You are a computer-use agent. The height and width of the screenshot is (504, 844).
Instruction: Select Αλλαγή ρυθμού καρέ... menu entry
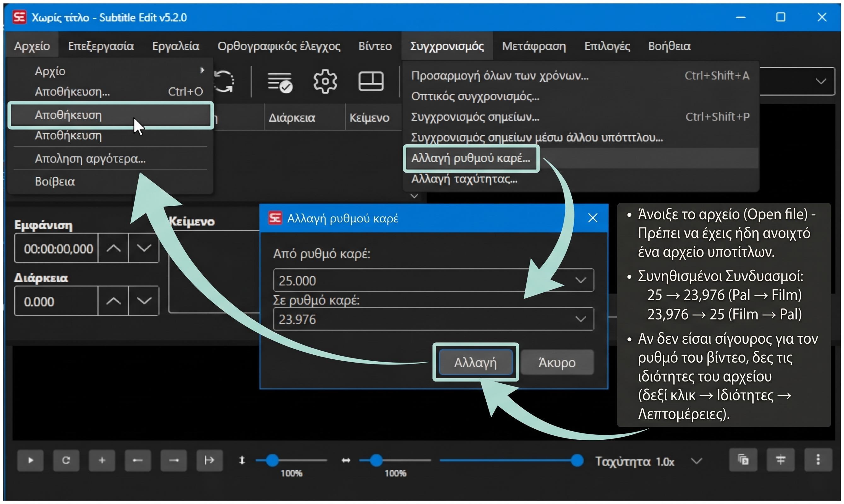tap(471, 158)
